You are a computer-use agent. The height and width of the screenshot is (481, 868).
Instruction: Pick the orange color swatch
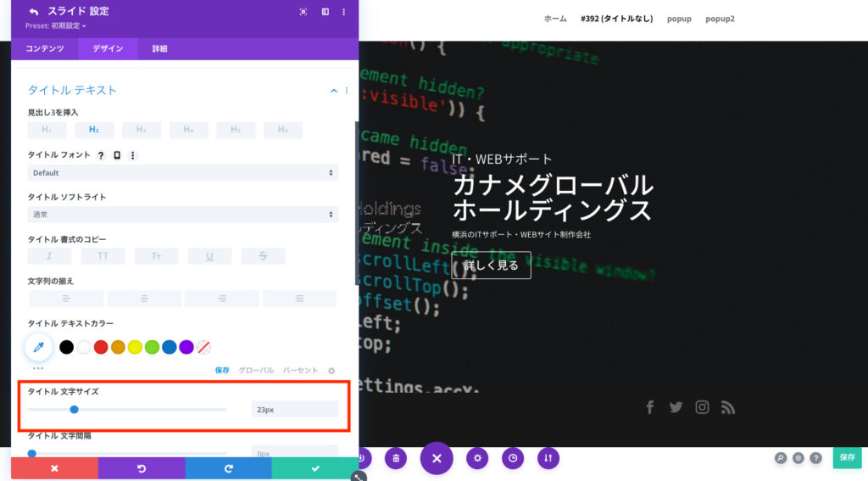pos(118,348)
